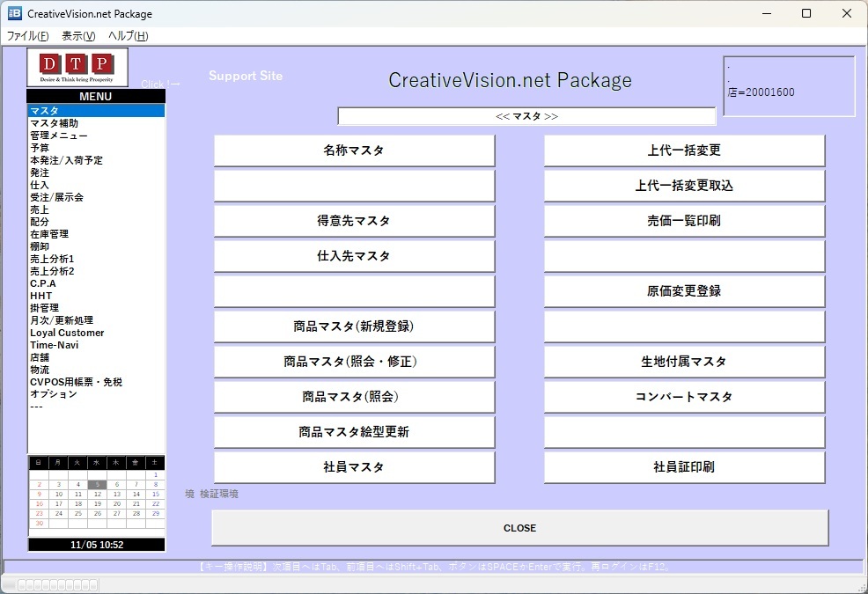Select 売上分析1 in the sidebar menu
Viewport: 868px width, 594px height.
point(51,259)
